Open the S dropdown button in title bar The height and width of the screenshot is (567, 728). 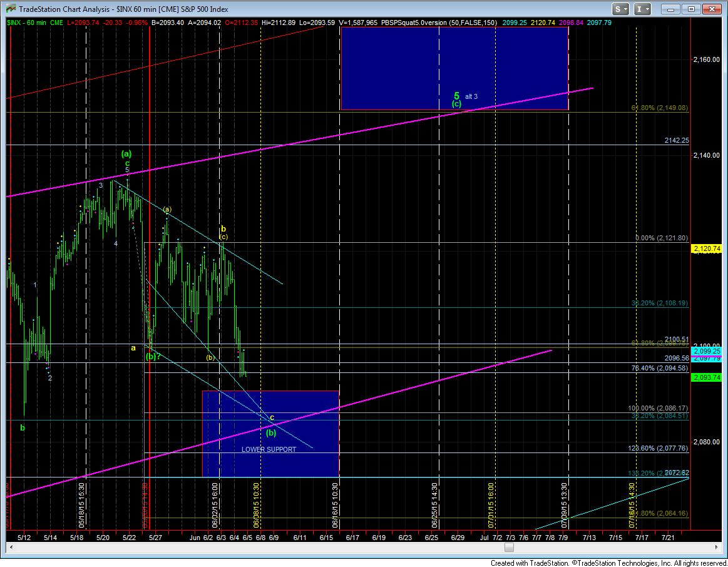click(620, 9)
